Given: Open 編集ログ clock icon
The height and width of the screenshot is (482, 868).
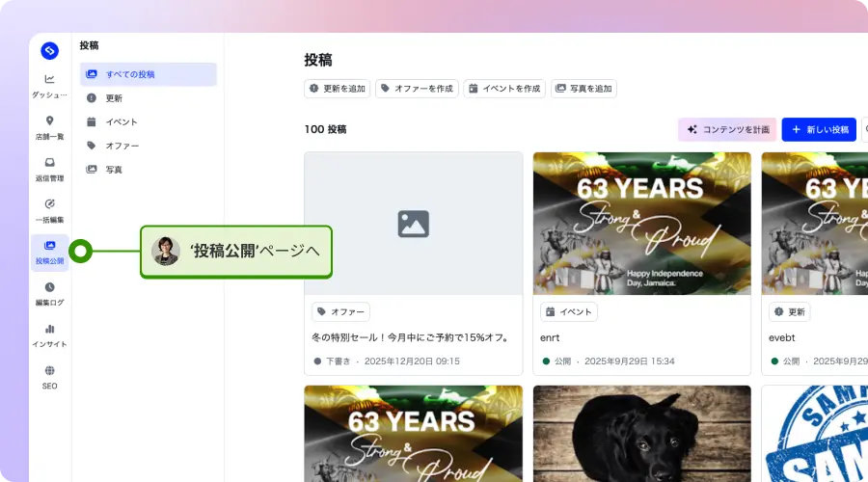Looking at the screenshot, I should (49, 287).
